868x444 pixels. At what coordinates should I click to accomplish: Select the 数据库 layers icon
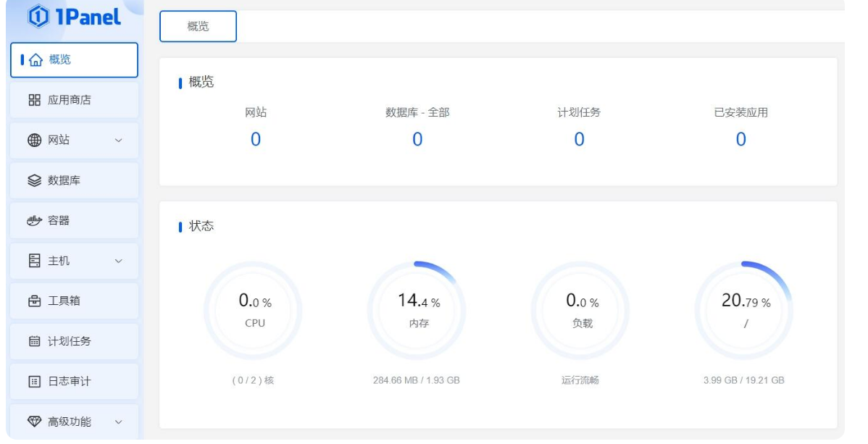coord(35,180)
